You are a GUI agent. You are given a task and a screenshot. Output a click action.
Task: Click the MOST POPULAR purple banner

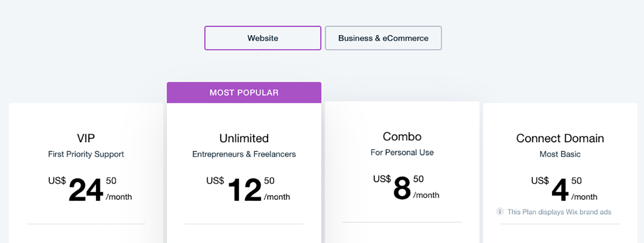pos(244,93)
